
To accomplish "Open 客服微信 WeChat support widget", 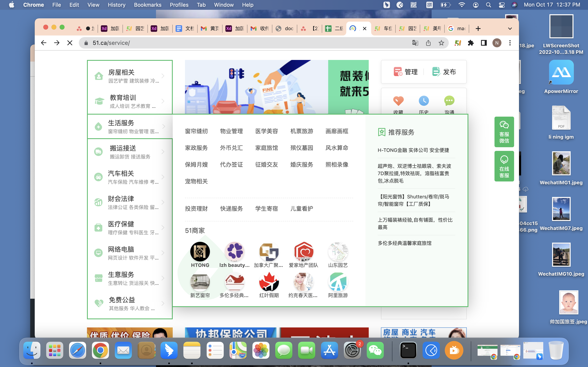I will 504,132.
